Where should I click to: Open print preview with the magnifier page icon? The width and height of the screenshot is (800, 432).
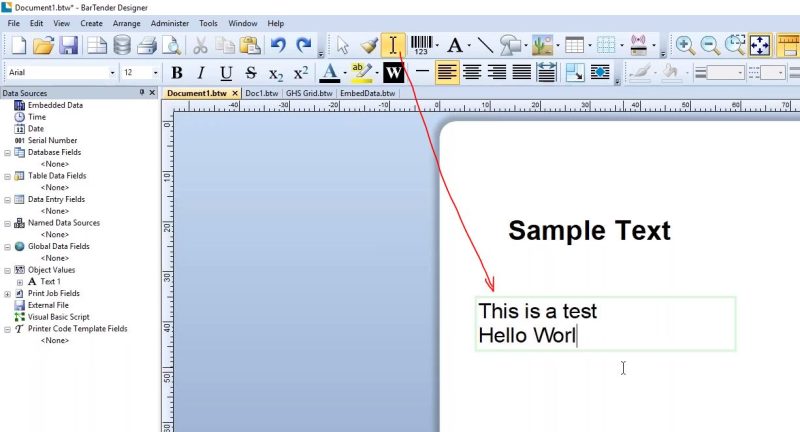click(x=171, y=45)
